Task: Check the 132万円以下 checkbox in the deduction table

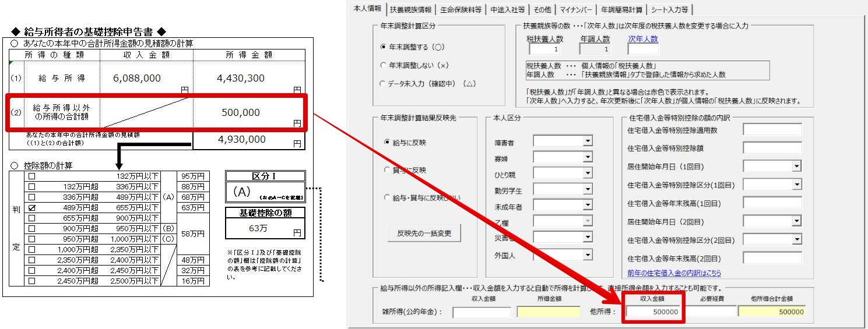Action: point(32,176)
